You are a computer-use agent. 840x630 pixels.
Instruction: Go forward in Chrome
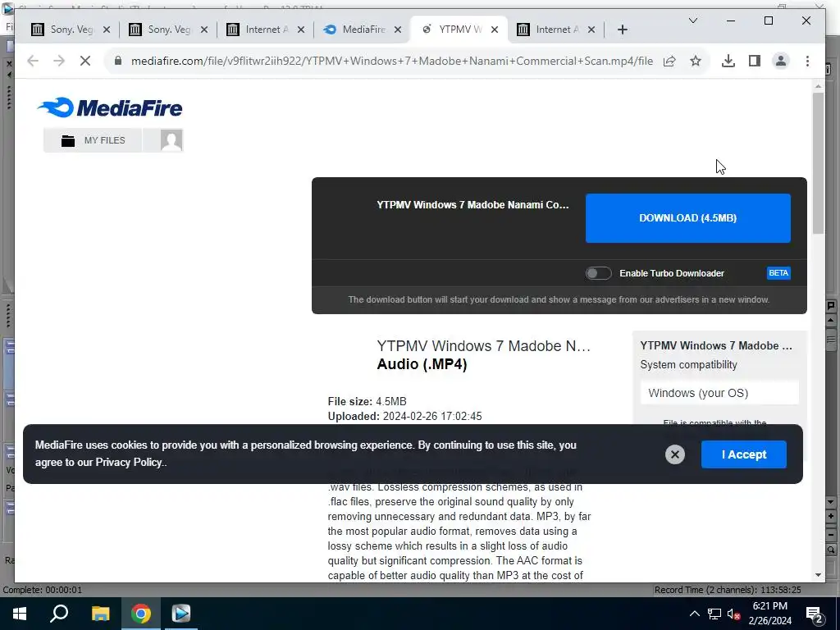pyautogui.click(x=59, y=61)
